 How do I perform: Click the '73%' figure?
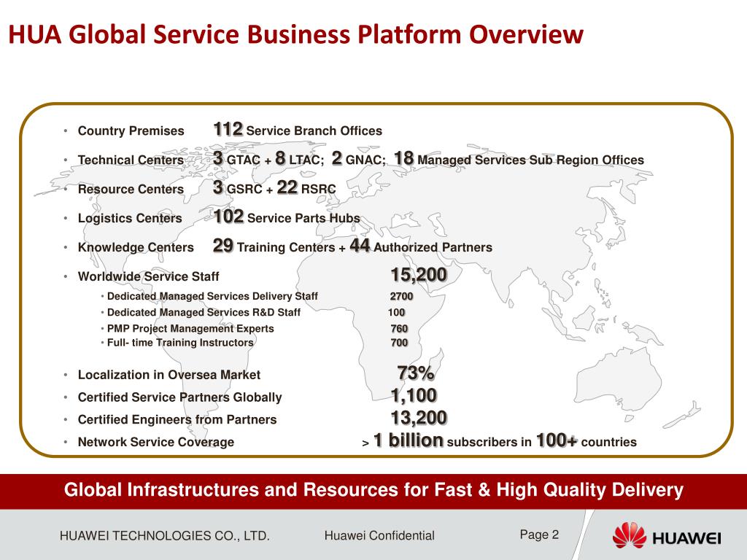coord(415,373)
